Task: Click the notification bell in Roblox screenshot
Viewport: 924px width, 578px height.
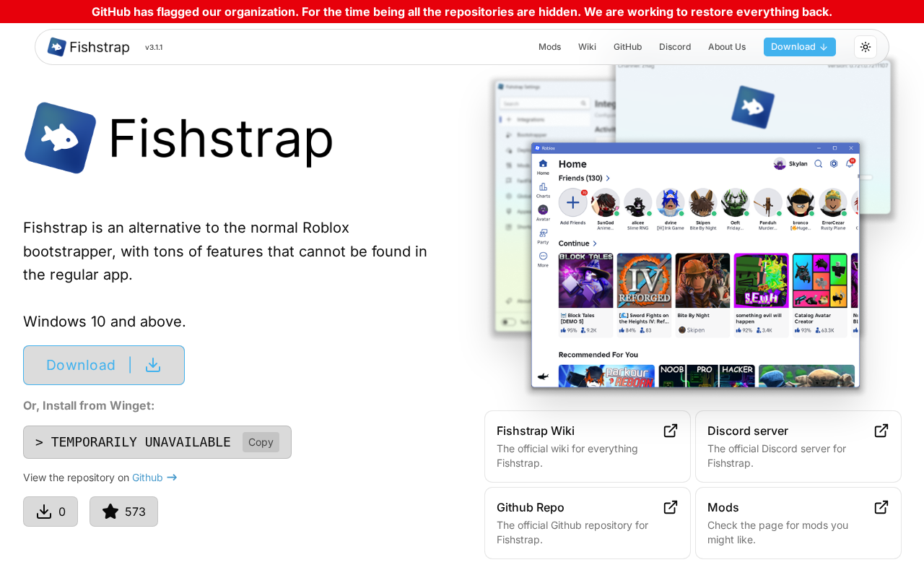Action: tap(850, 164)
